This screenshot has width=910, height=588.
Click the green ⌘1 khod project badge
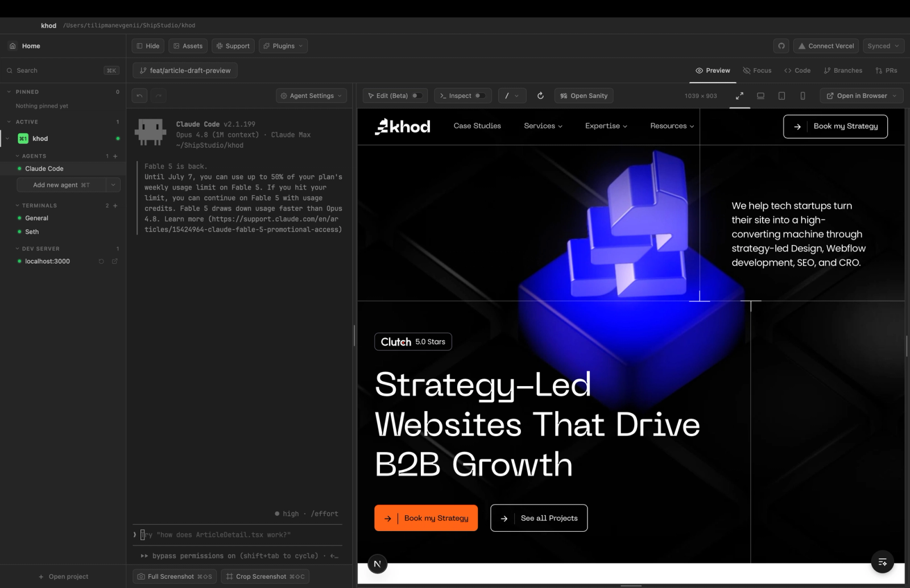tap(23, 139)
